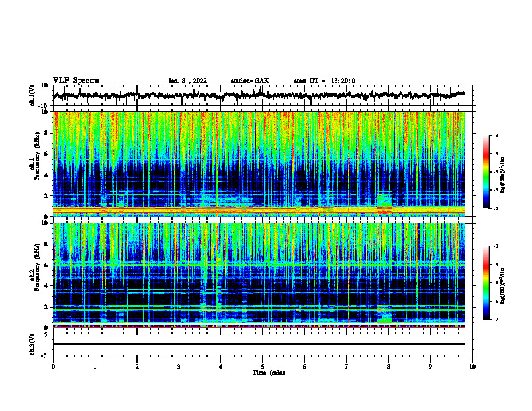Viewport: 532px width, 411px height.
Task: Click time axis tick label "0"
Action: [53, 367]
